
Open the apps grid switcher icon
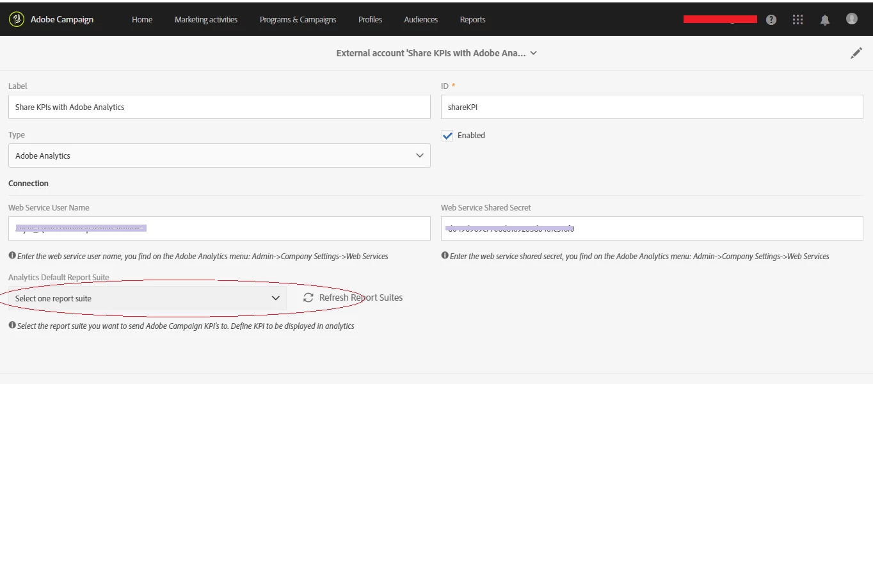[797, 20]
